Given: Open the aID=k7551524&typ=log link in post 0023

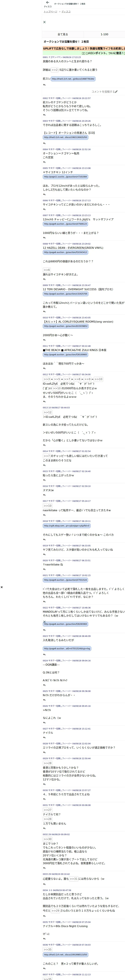Looking at the screenshot, I should coord(67,649).
